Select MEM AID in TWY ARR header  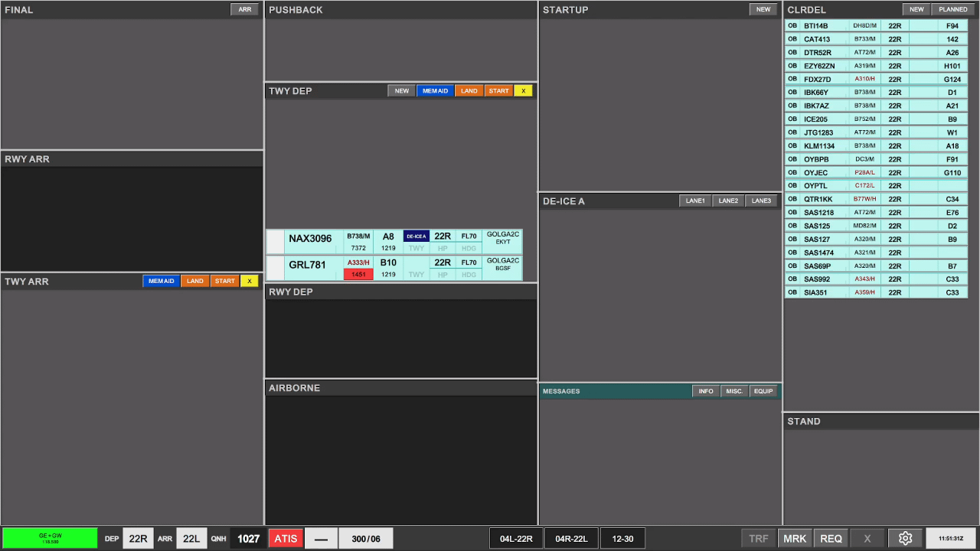[162, 281]
